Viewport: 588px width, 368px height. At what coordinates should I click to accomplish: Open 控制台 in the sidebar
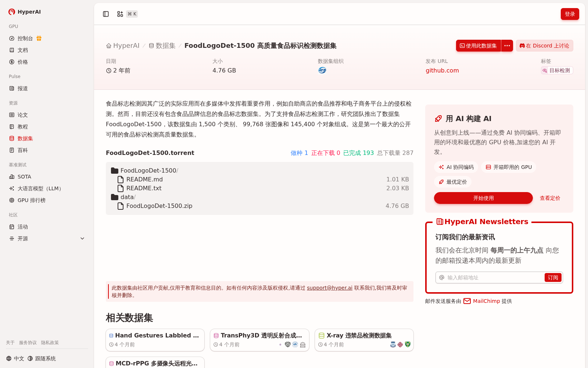click(25, 38)
